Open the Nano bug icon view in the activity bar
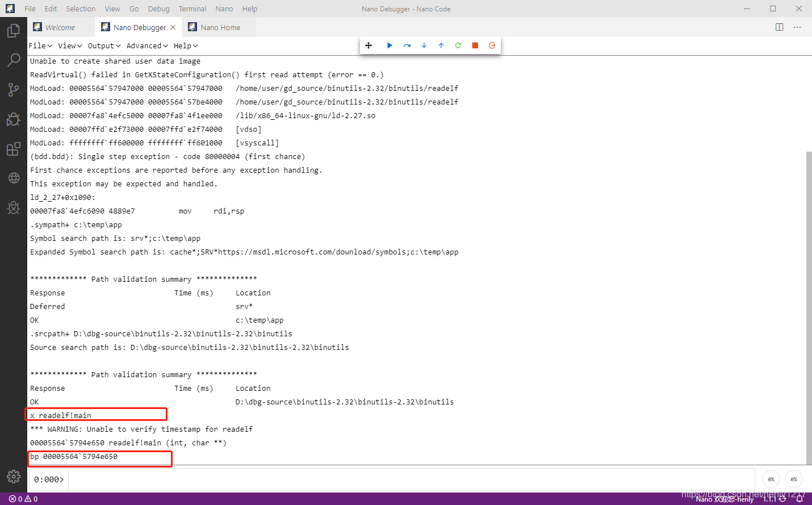This screenshot has height=505, width=812. pyautogui.click(x=14, y=208)
